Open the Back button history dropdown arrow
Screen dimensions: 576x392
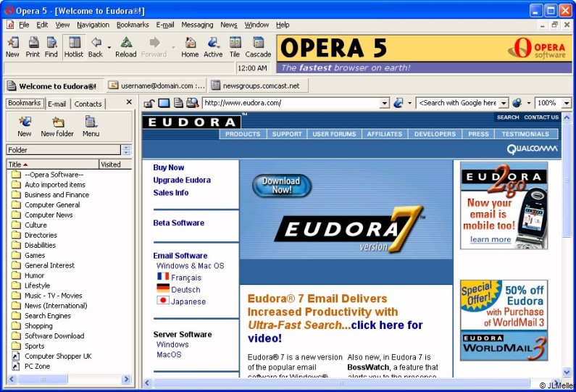109,48
